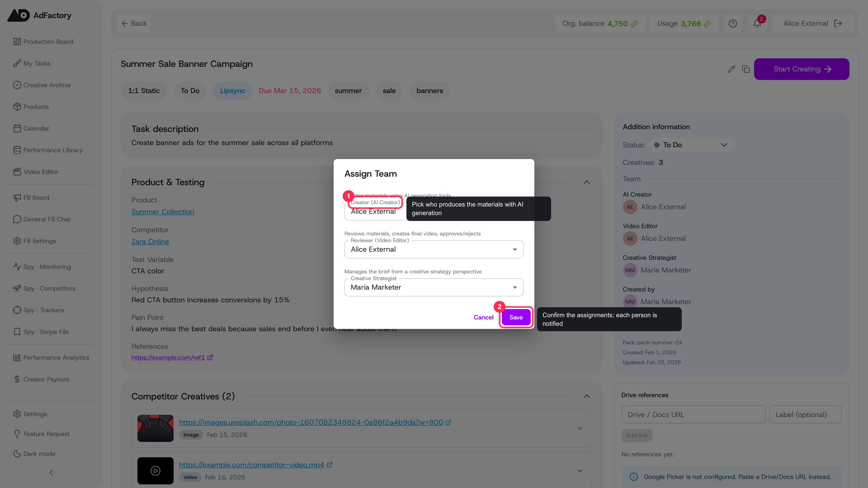This screenshot has width=868, height=488.
Task: Open the Calendar page
Action: coord(31,129)
